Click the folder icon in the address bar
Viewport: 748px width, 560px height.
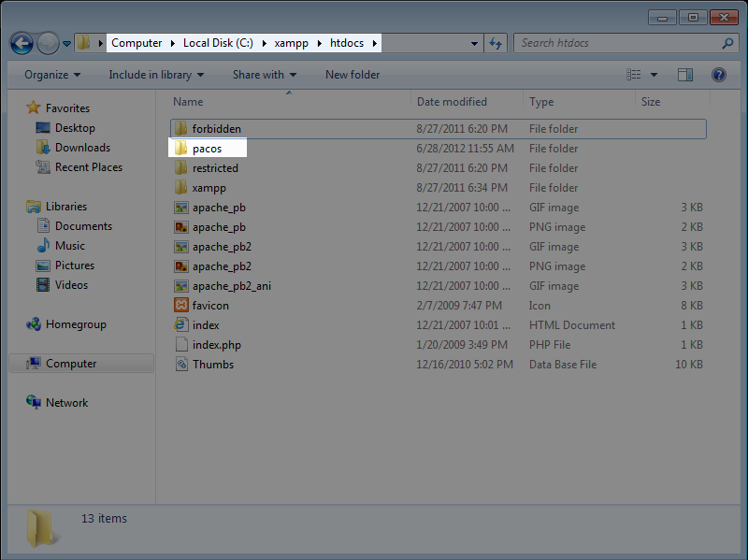click(x=84, y=42)
